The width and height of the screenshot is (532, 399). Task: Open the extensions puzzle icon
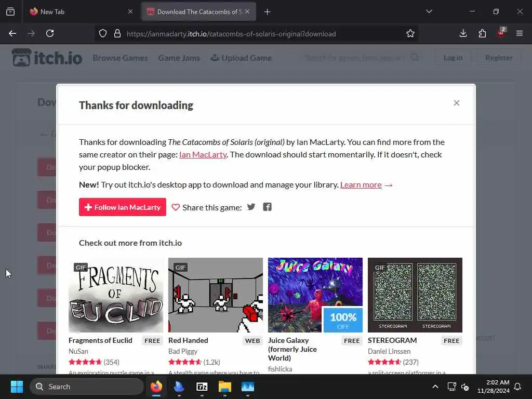click(x=482, y=33)
